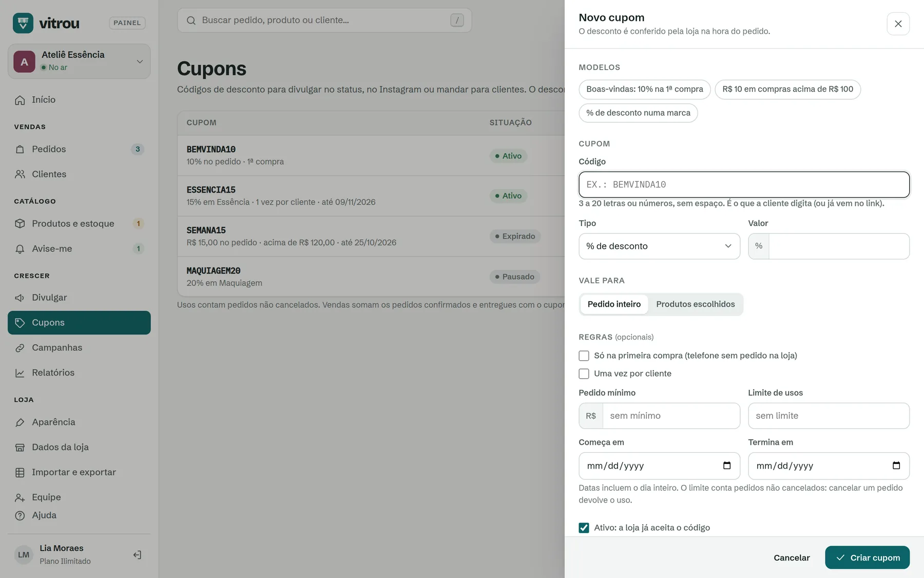Open Campanhas page

point(79,348)
